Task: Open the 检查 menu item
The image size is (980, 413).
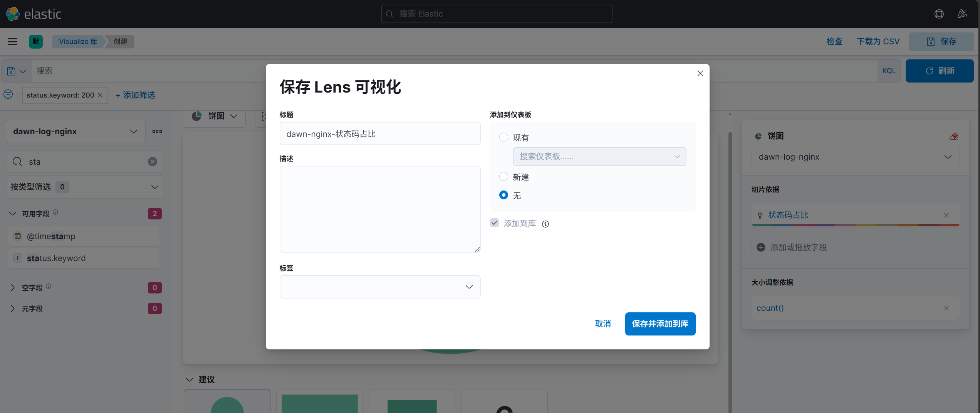Action: pos(834,42)
